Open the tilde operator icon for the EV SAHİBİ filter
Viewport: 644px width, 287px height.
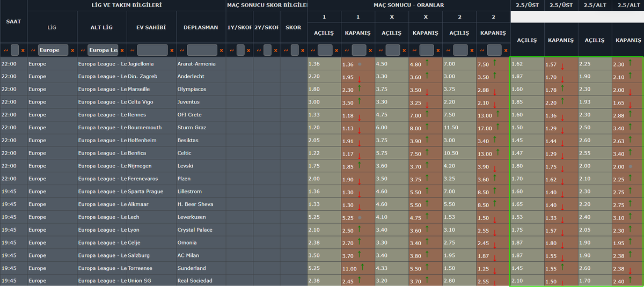[x=132, y=50]
